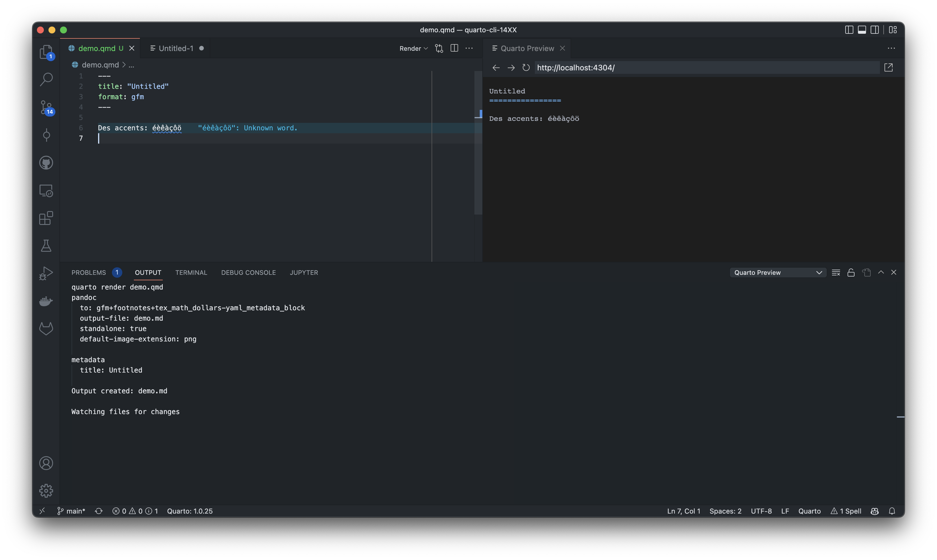Switch to the Untitled-1 editor tab
This screenshot has height=560, width=937.
[176, 48]
